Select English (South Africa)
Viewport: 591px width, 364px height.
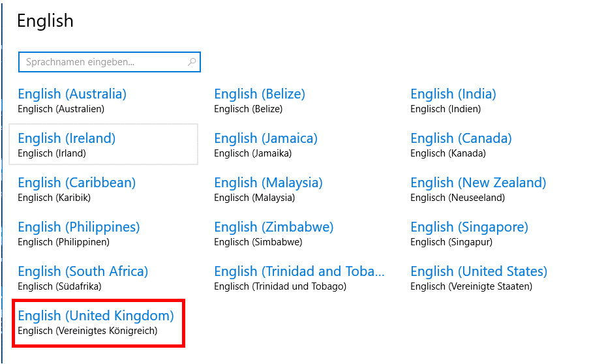pyautogui.click(x=83, y=271)
